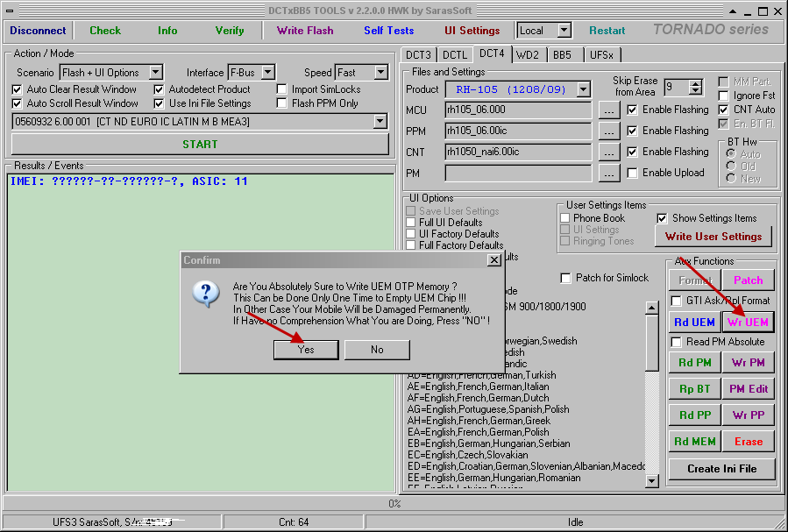The image size is (788, 532).
Task: Click the empty PM file field
Action: [518, 174]
